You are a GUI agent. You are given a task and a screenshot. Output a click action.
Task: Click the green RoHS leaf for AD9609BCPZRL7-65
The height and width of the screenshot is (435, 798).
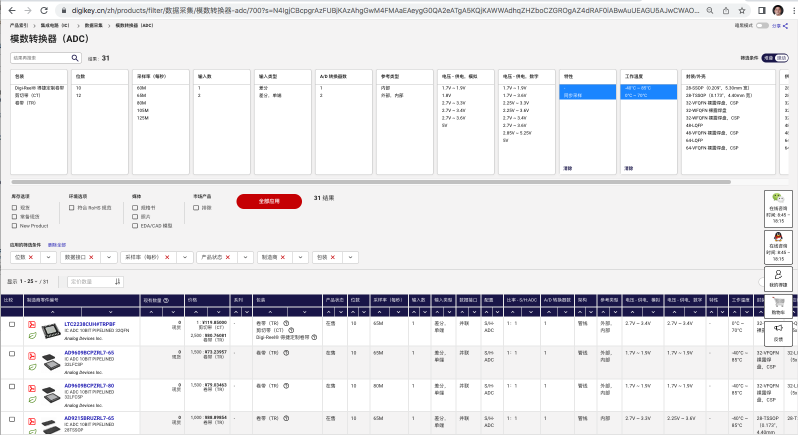click(32, 367)
